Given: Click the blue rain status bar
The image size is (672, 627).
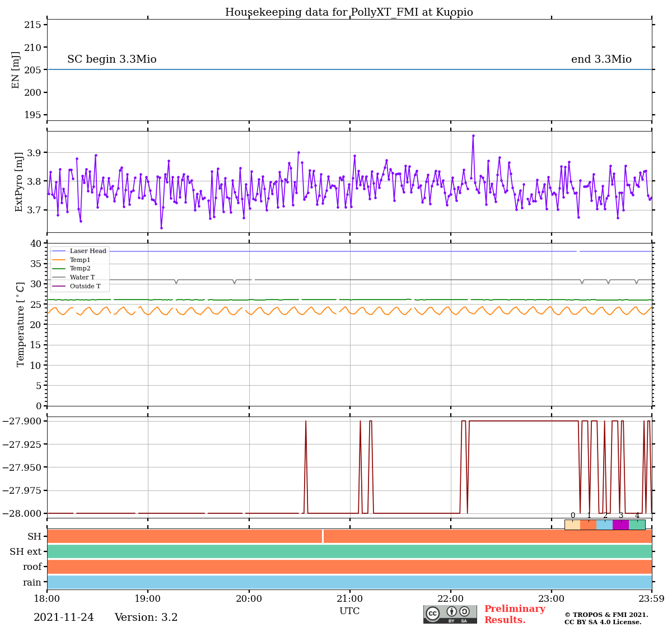Looking at the screenshot, I should tap(349, 582).
